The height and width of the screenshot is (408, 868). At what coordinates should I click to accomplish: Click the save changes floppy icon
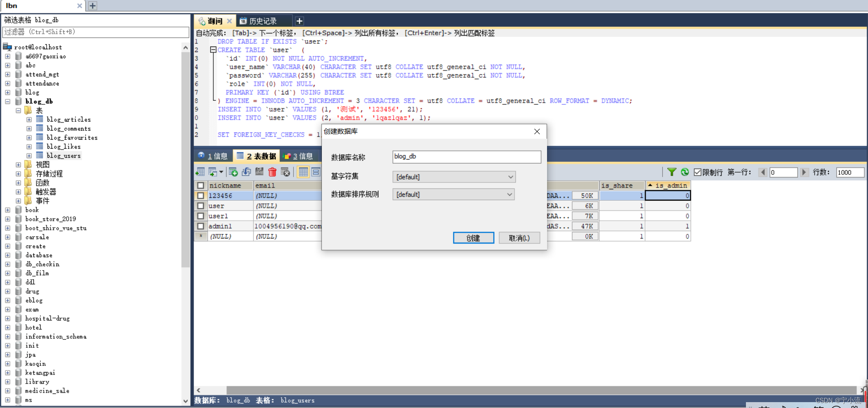tap(259, 172)
